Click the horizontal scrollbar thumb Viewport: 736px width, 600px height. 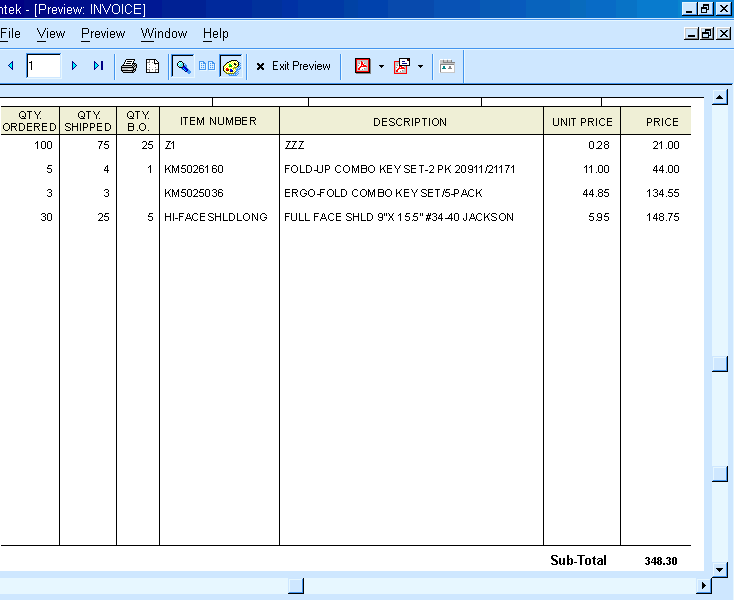296,585
